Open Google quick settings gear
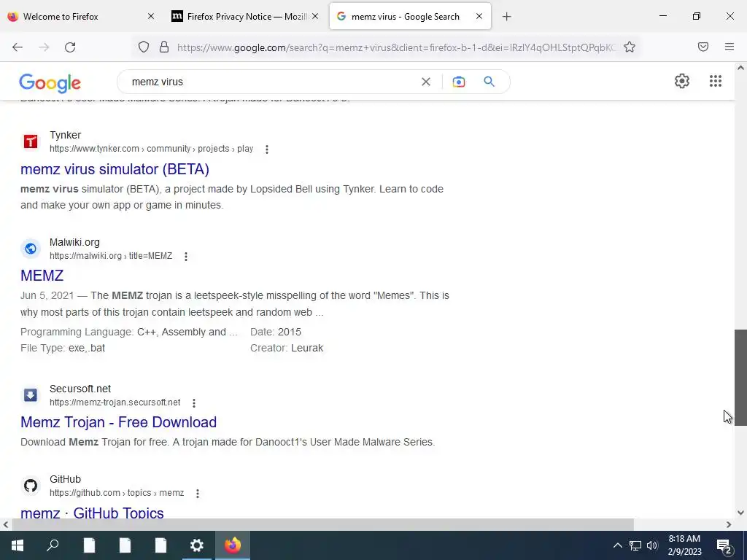This screenshot has height=560, width=747. coord(682,81)
